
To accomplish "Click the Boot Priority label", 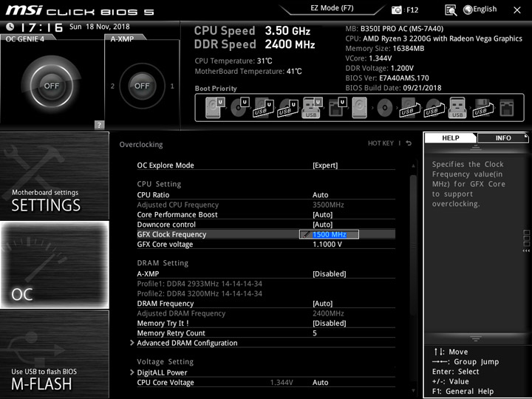I will 216,89.
